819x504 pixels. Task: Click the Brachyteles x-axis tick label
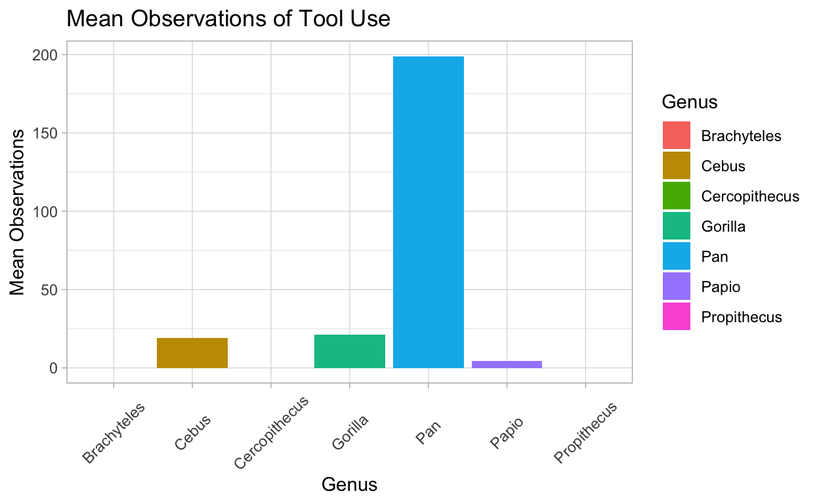(114, 432)
